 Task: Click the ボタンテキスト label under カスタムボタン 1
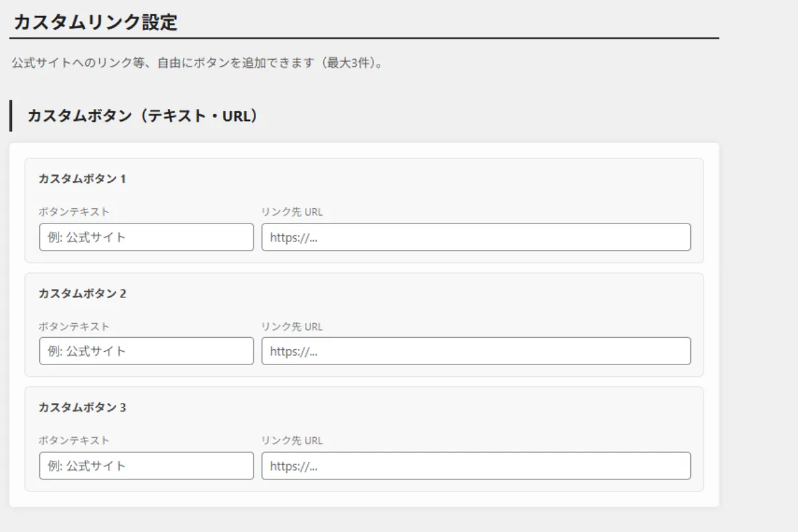point(74,212)
